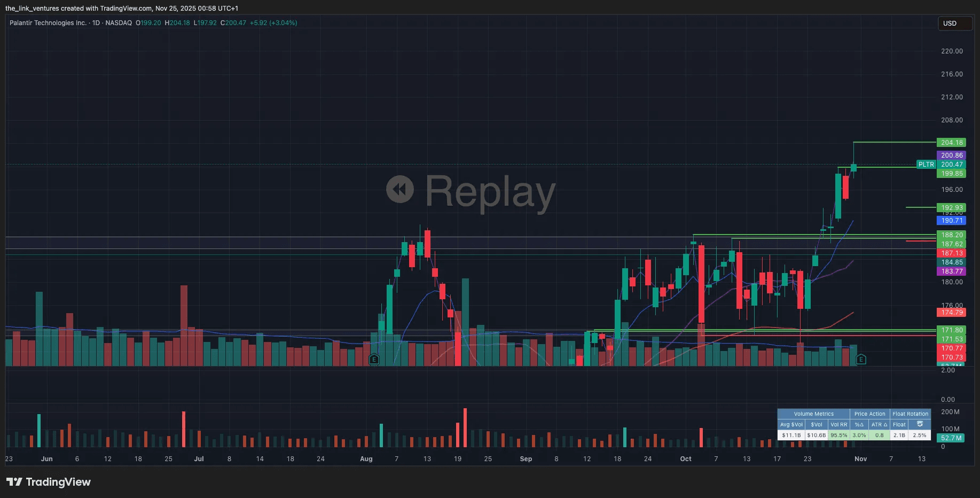Select the PLTR price label tag
Viewport: 980px width, 498px height.
927,165
